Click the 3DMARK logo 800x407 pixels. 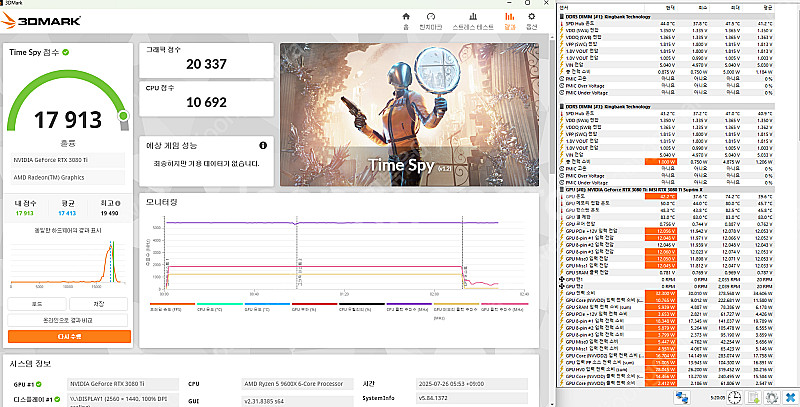(x=41, y=21)
